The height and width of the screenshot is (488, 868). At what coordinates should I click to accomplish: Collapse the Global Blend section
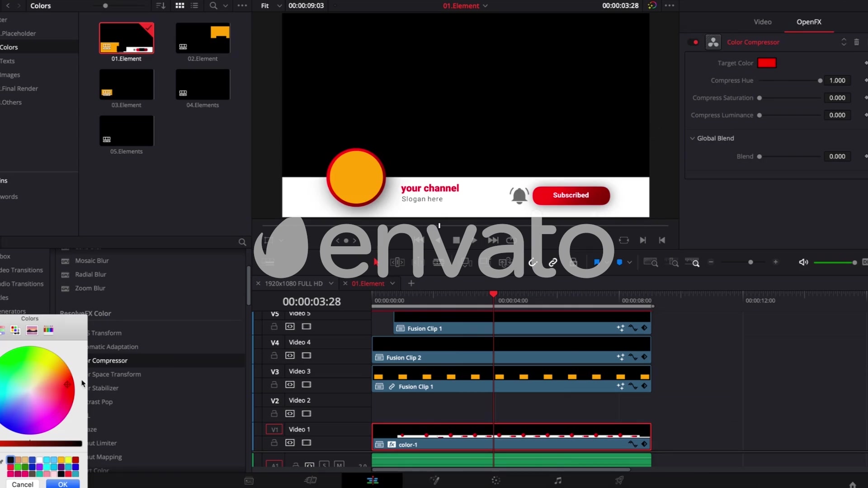coord(692,138)
